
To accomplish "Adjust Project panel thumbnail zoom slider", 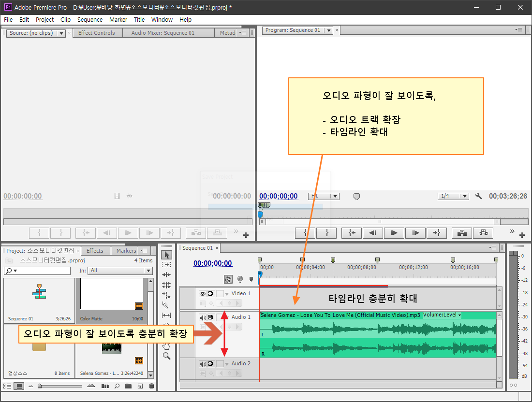I will coord(40,386).
